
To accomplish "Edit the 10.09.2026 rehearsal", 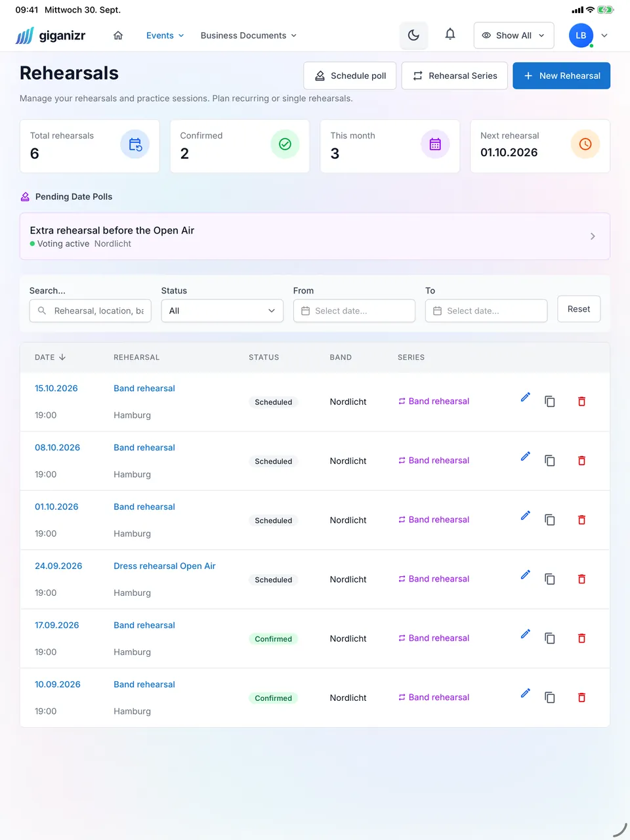I will 526,693.
